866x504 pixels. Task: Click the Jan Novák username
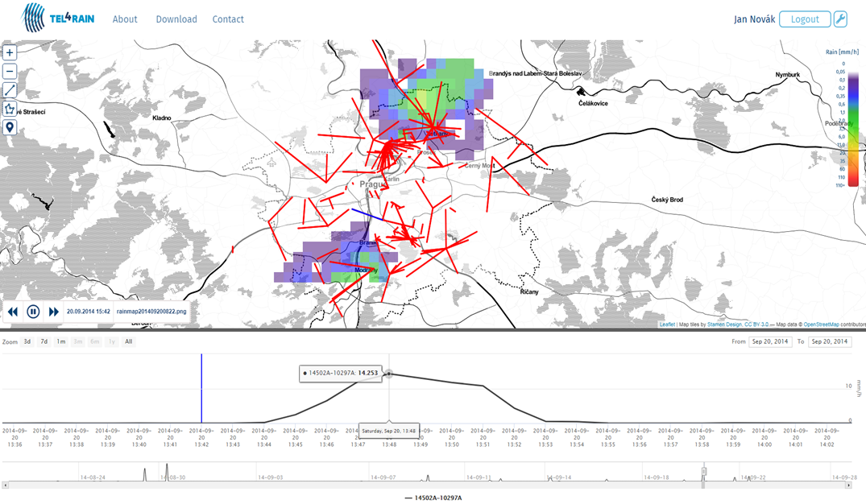(755, 19)
